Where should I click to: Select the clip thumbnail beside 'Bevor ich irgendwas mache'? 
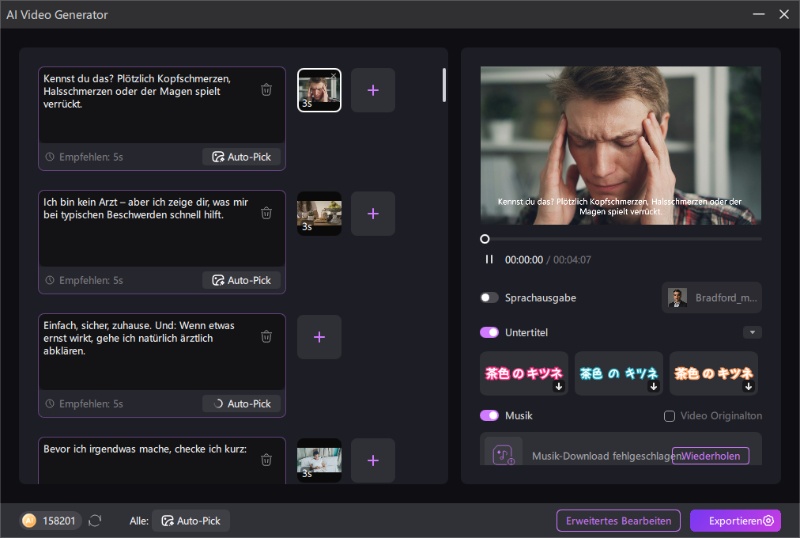(319, 460)
